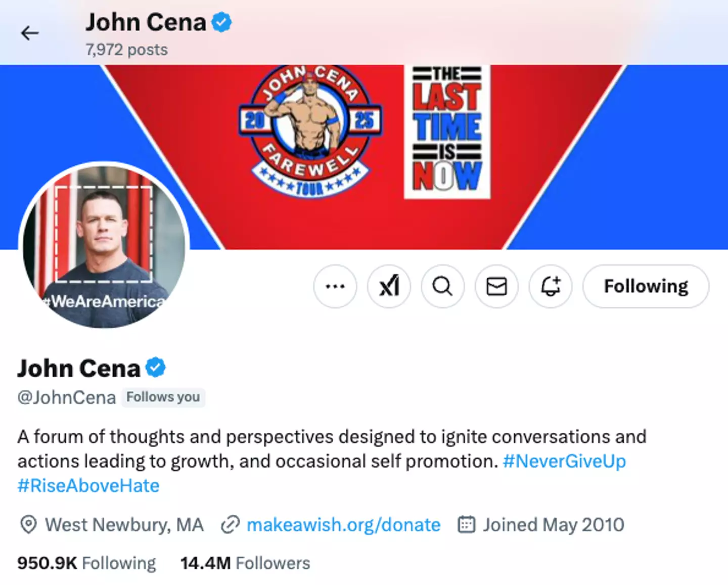Click the #NeverGiveUp hashtag
Image resolution: width=728 pixels, height=585 pixels.
[x=564, y=461]
